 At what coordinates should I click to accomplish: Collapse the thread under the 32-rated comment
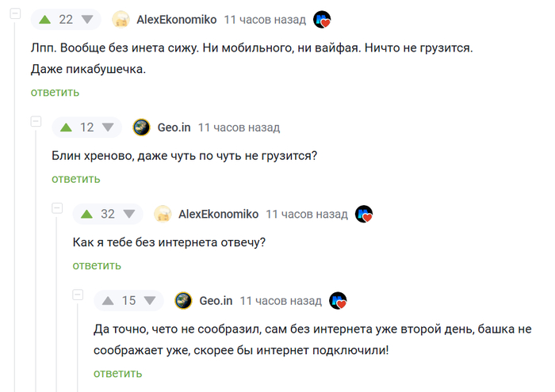pyautogui.click(x=56, y=208)
